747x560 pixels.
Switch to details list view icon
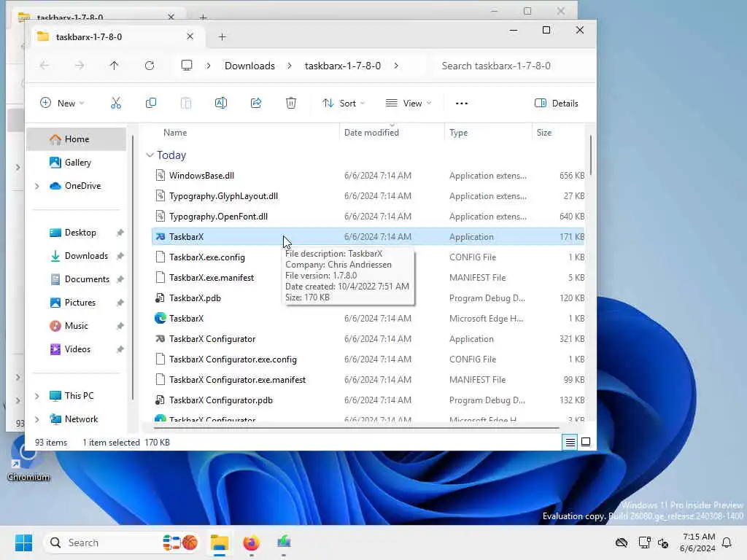click(x=570, y=443)
